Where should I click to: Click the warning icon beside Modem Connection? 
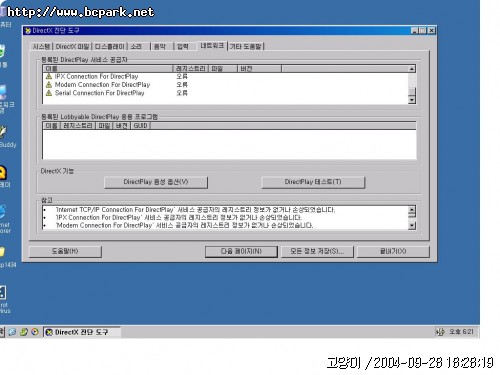49,85
